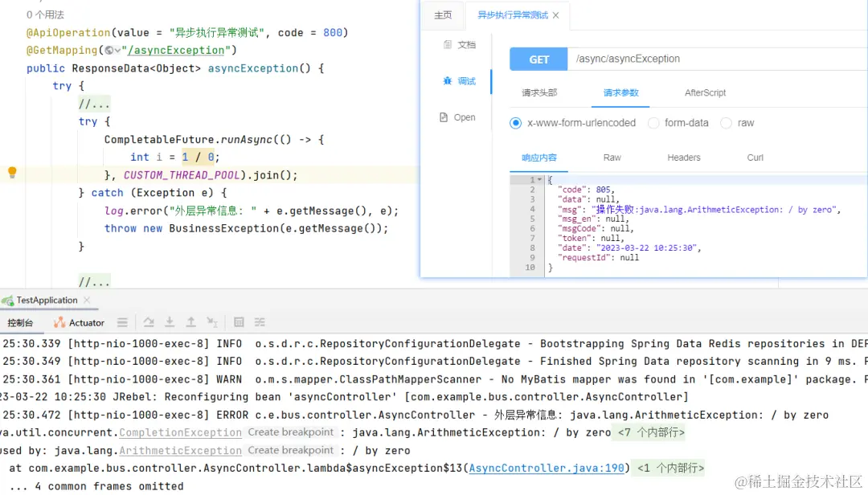Expand the <7 个内部行> folded frames
The width and height of the screenshot is (868, 495).
651,432
